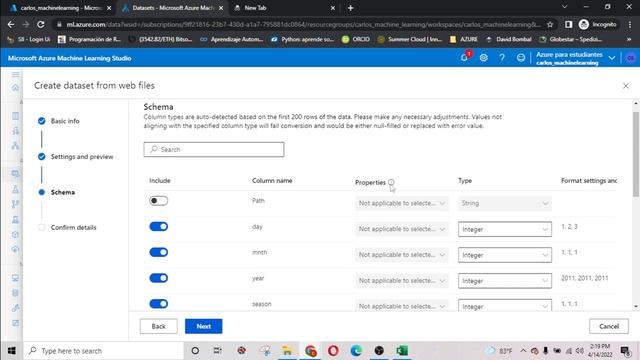Open Type dropdown for day column
This screenshot has width=640, height=360.
click(505, 229)
